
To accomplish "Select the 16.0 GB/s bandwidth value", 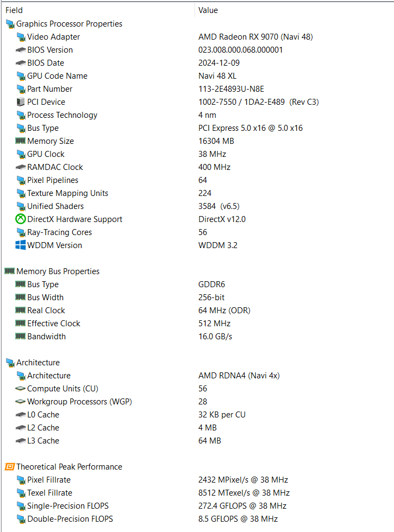I will click(x=215, y=336).
